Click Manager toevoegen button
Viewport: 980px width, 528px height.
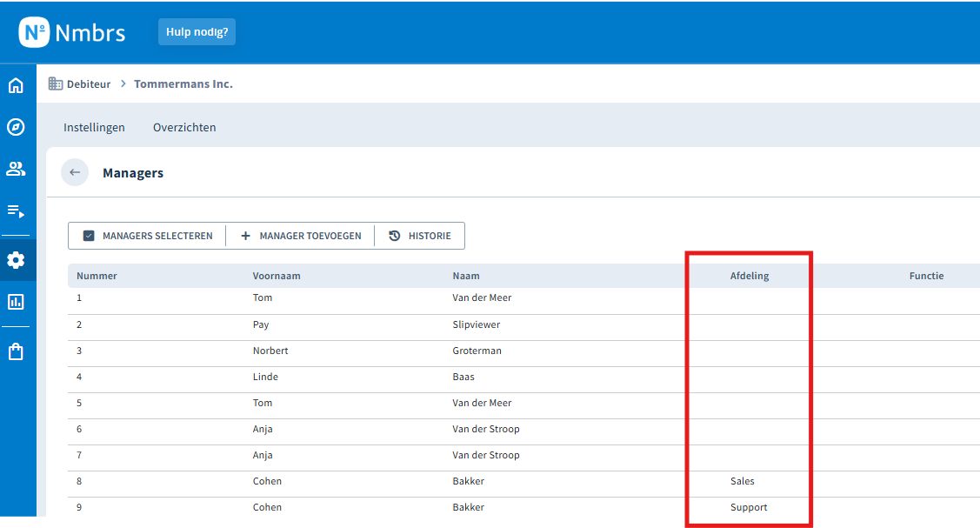[301, 236]
